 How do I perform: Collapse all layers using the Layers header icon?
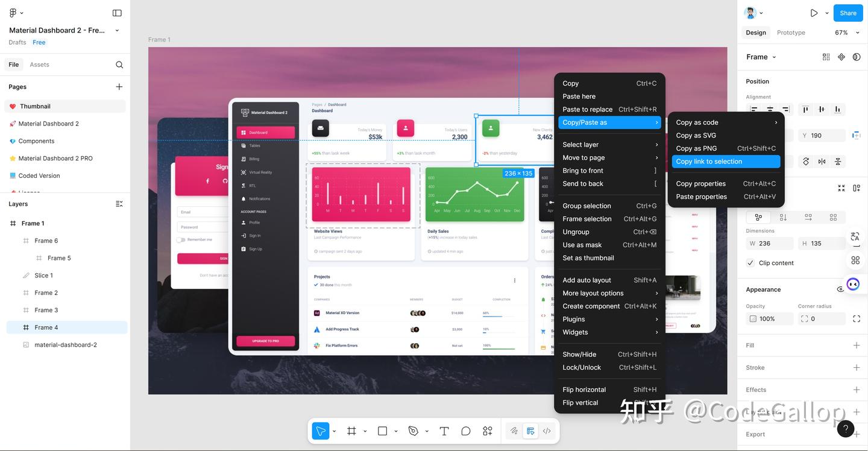pyautogui.click(x=119, y=204)
